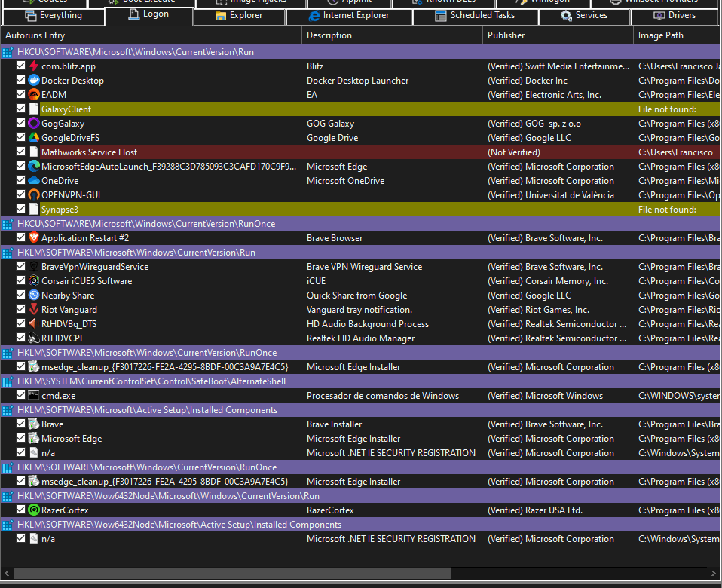Click the Corsair iCUE5 Software icon

click(34, 280)
